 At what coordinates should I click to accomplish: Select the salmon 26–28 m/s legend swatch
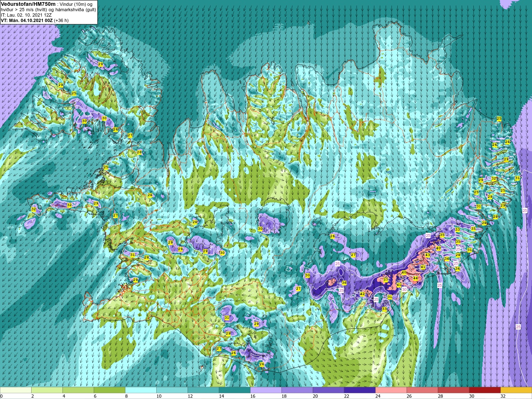[x=422, y=390]
